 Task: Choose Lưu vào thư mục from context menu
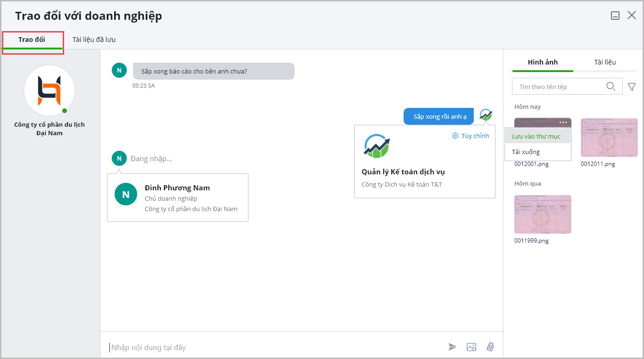click(x=536, y=136)
